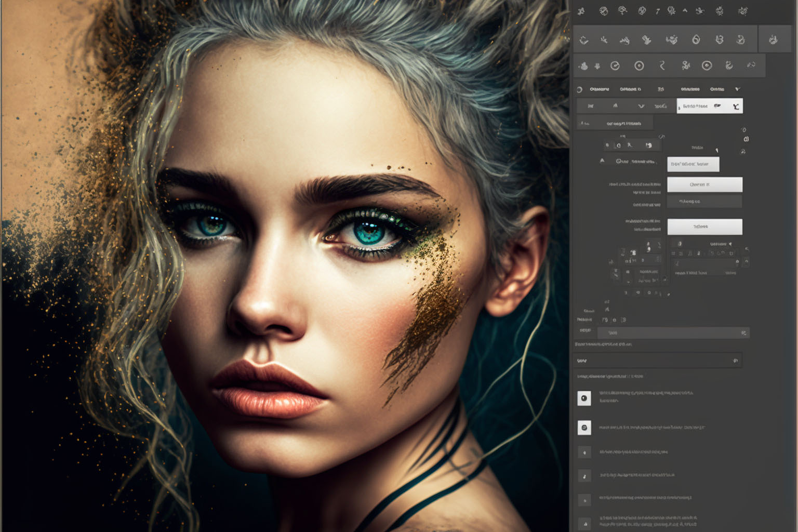798x532 pixels.
Task: Click the final icon in the third toolbar row
Action: point(751,65)
